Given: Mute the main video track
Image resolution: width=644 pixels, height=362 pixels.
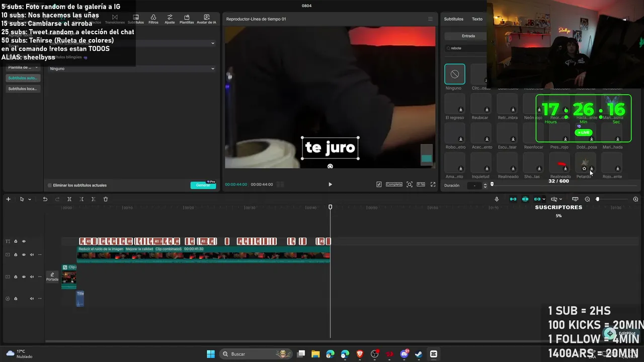Looking at the screenshot, I should [32, 255].
